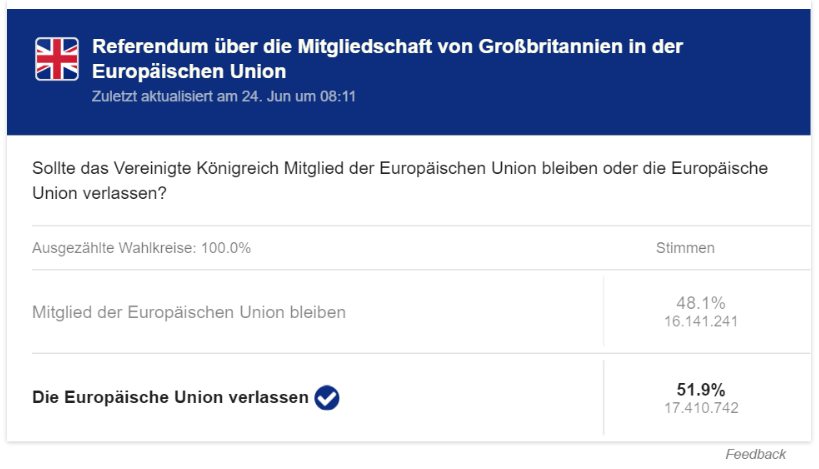Screen dimensions: 819x469
Task: Click the 'Zuletzt aktualisiert' timestamp
Action: (224, 98)
